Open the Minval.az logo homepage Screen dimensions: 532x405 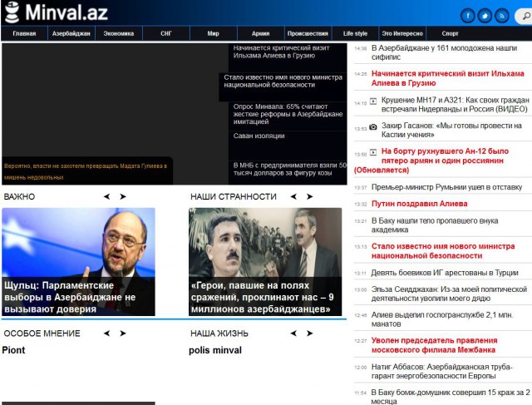point(57,12)
